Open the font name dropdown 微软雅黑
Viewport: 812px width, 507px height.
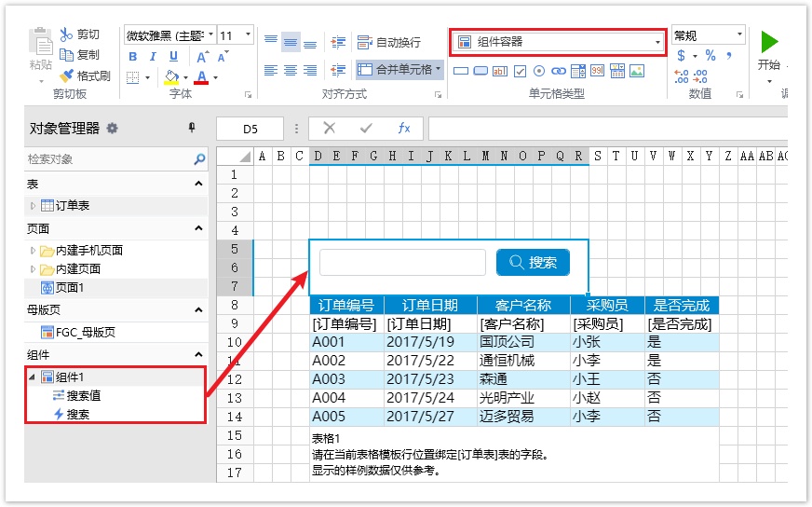pos(210,34)
